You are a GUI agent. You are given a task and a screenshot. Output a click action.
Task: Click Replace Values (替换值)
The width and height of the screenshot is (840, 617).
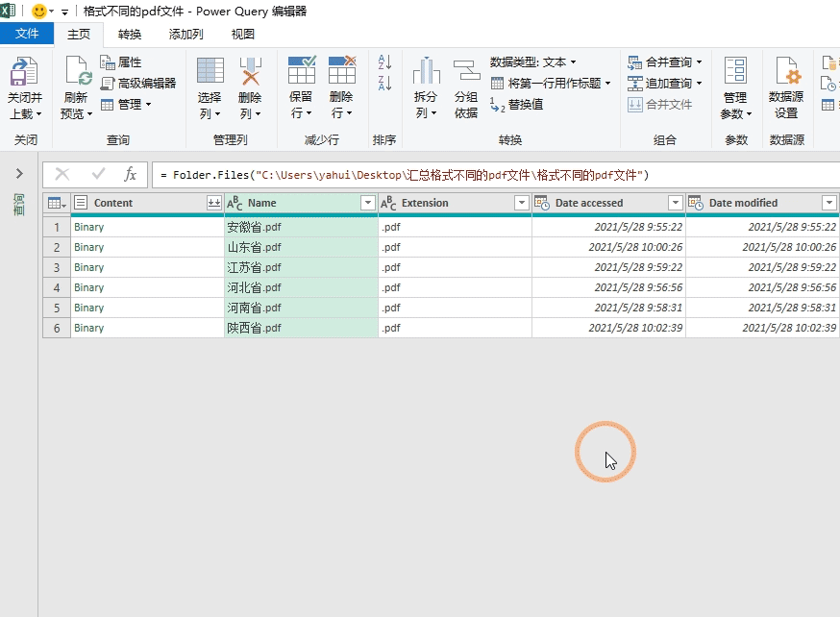pos(516,105)
